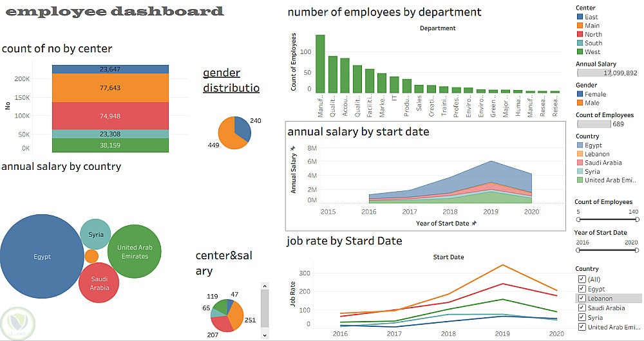Click the small orange Lebanon bubble

pyautogui.click(x=91, y=257)
